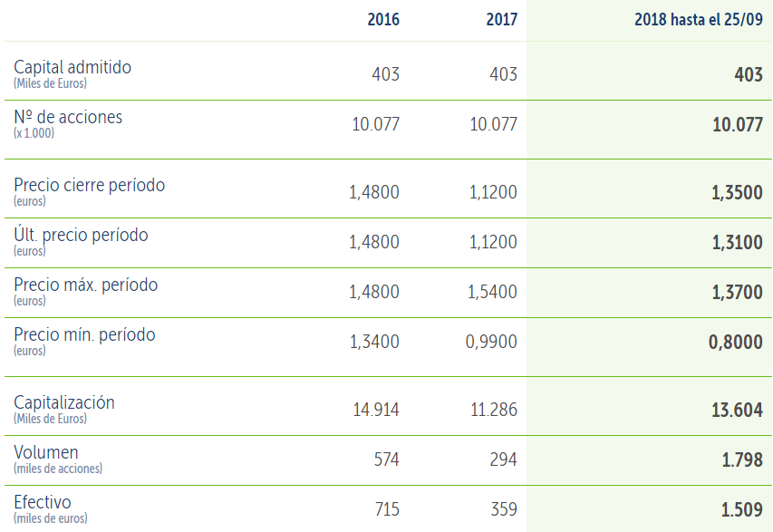Screen dimensions: 773x532
Task: Select the 'Nº de acciones' row label
Action: point(68,118)
